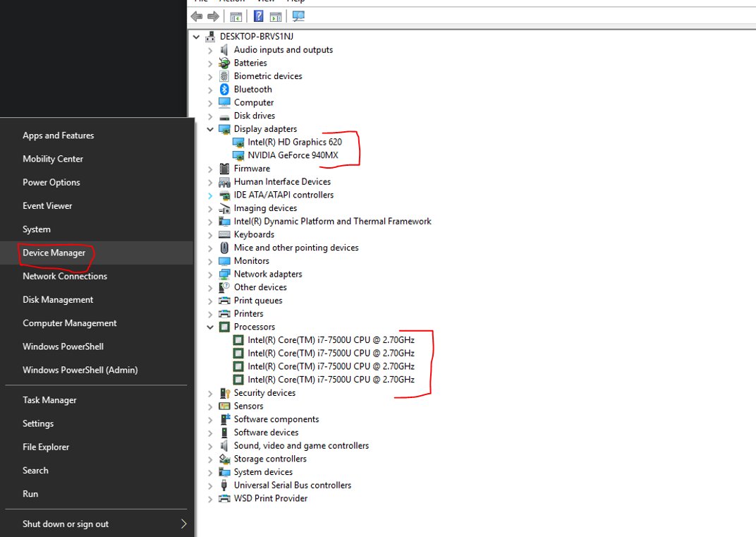Click the Mice and other pointing devices icon
756x537 pixels.
click(224, 248)
